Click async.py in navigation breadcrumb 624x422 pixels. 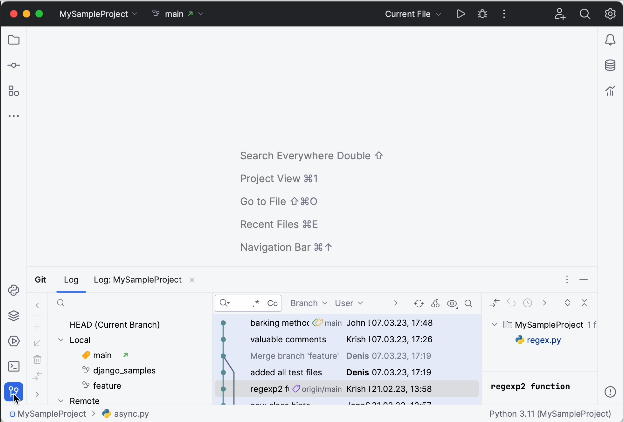125,414
